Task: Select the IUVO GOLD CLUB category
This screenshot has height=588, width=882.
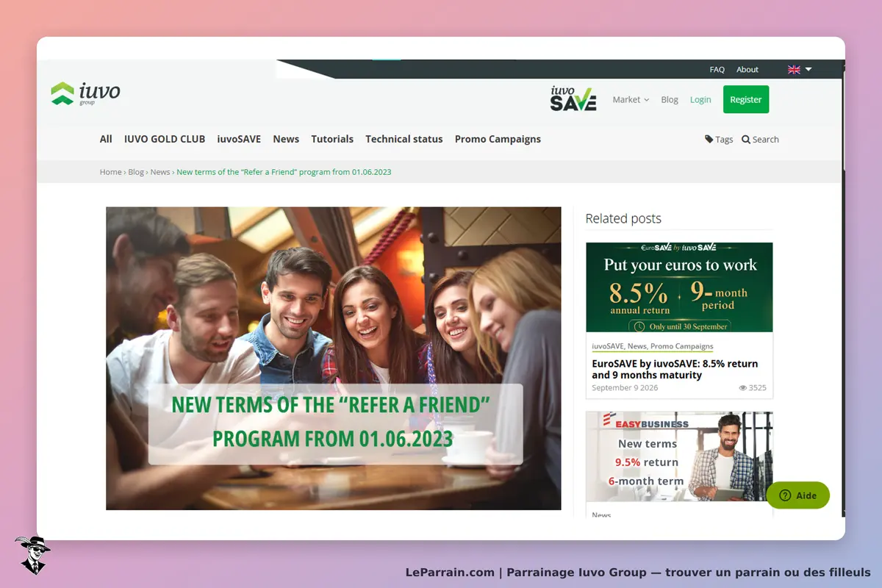Action: point(165,139)
